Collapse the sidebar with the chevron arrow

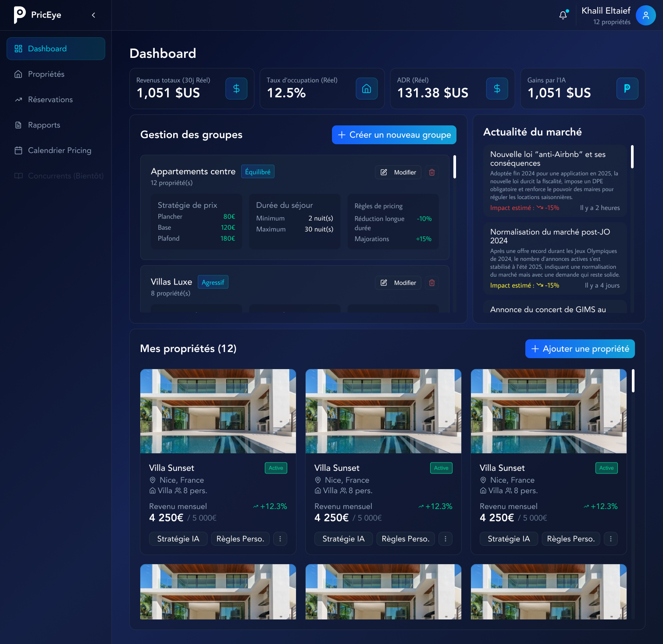click(x=93, y=15)
